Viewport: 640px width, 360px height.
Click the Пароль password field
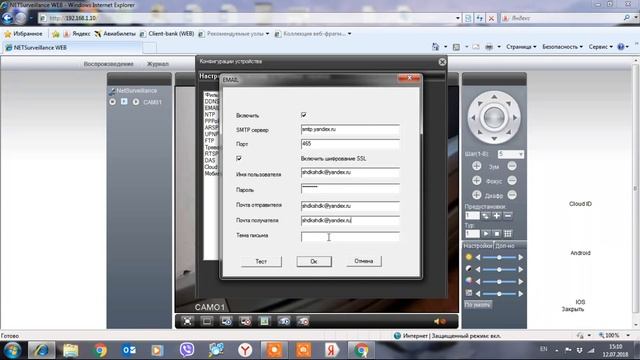coord(350,188)
